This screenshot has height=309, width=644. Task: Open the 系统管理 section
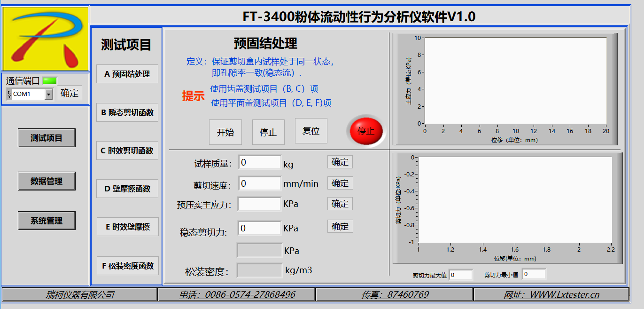coord(47,221)
